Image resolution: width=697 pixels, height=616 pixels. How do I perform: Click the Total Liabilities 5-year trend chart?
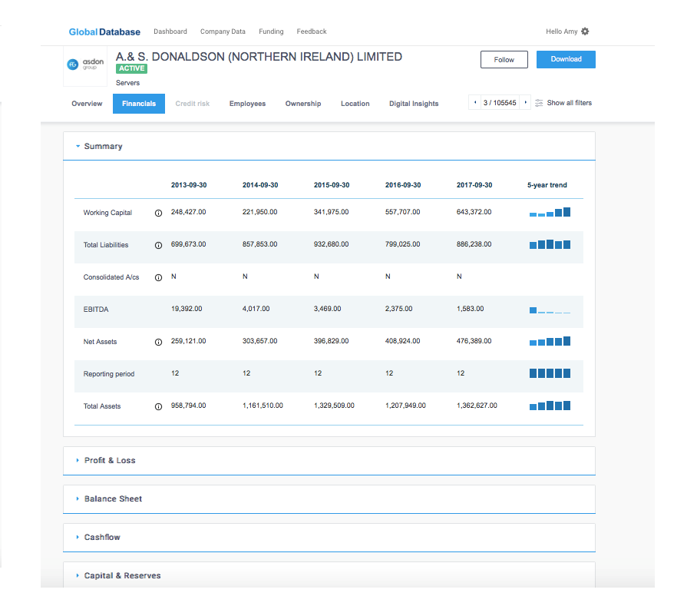click(x=550, y=244)
